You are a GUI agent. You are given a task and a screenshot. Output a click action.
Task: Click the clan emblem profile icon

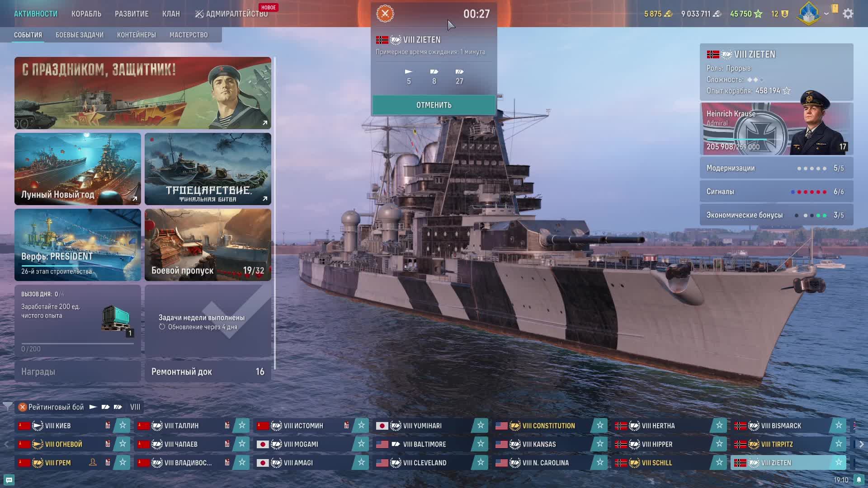809,14
